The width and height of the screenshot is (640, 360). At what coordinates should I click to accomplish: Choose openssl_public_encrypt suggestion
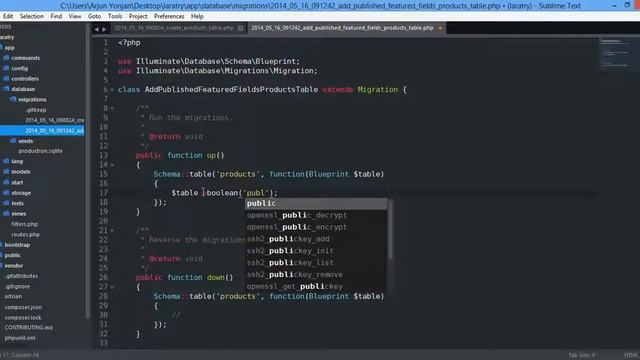[316, 227]
